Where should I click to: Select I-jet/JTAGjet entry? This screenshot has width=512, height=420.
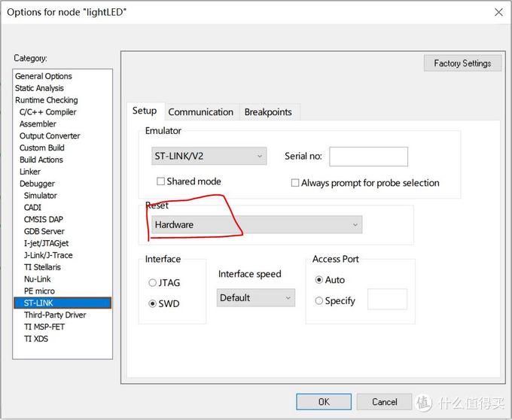tap(46, 243)
